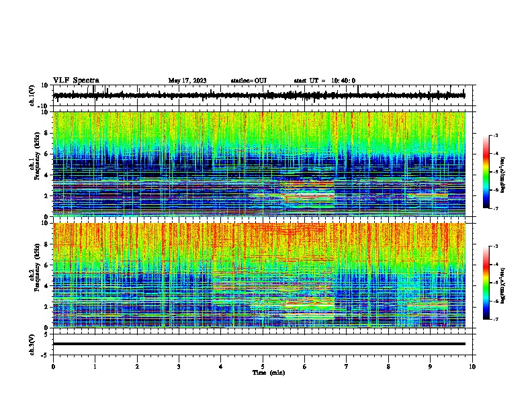Click the "-5" tick on ch.3(V) axis
The image size is (532, 411).
45,355
